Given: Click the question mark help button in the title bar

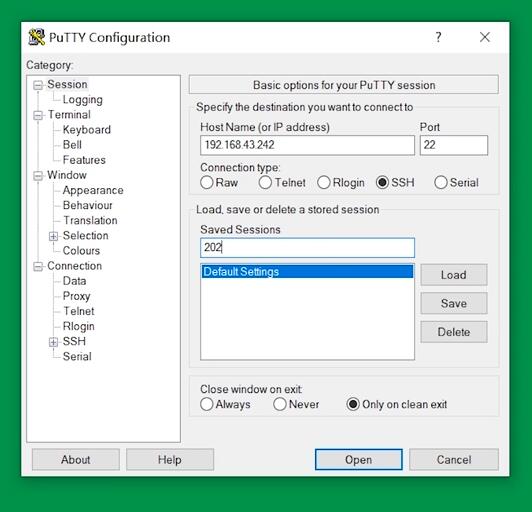Looking at the screenshot, I should [x=438, y=37].
